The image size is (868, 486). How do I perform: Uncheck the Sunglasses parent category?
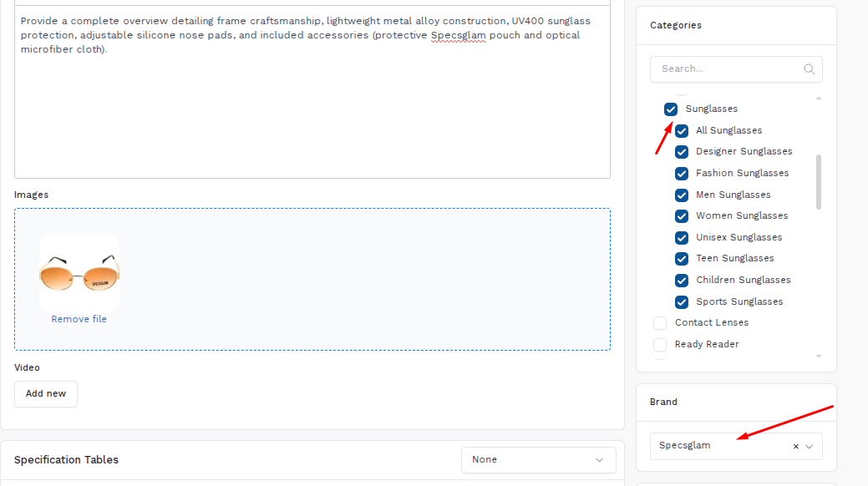pyautogui.click(x=671, y=109)
